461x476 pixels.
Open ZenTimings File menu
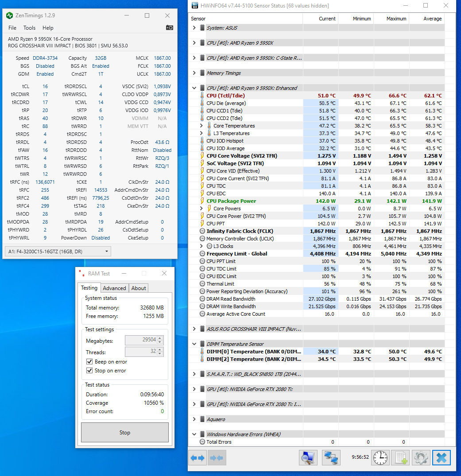pos(12,27)
